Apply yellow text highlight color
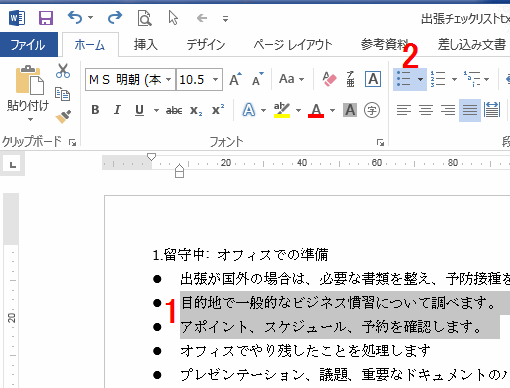This screenshot has height=388, width=510. tap(282, 110)
